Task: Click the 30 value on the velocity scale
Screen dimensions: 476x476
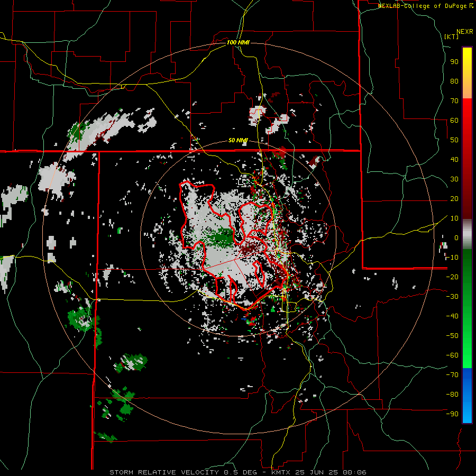Action: (454, 179)
